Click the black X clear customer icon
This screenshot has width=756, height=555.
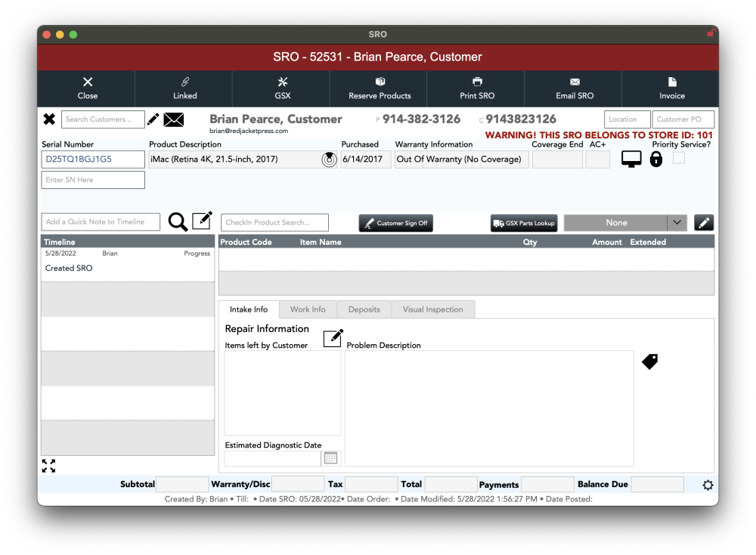(x=49, y=119)
